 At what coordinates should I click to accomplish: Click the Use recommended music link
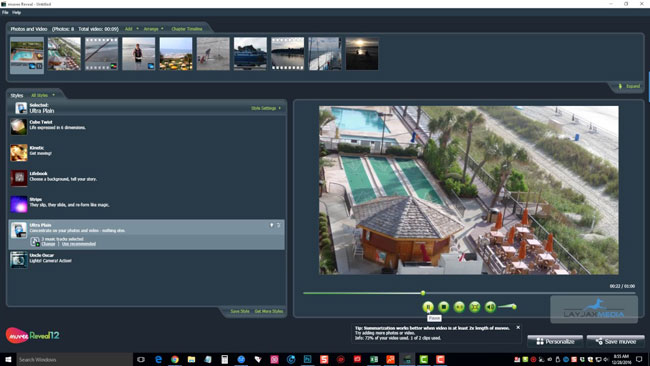click(79, 244)
